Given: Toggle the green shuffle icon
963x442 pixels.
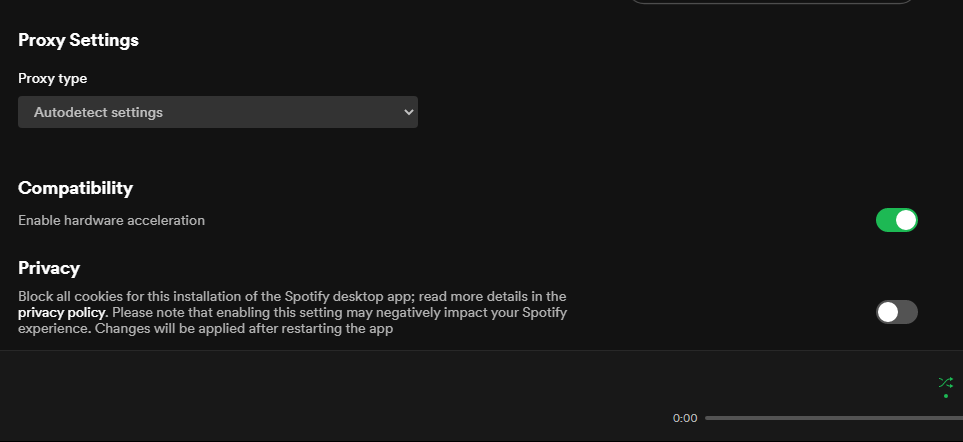Looking at the screenshot, I should (x=945, y=382).
